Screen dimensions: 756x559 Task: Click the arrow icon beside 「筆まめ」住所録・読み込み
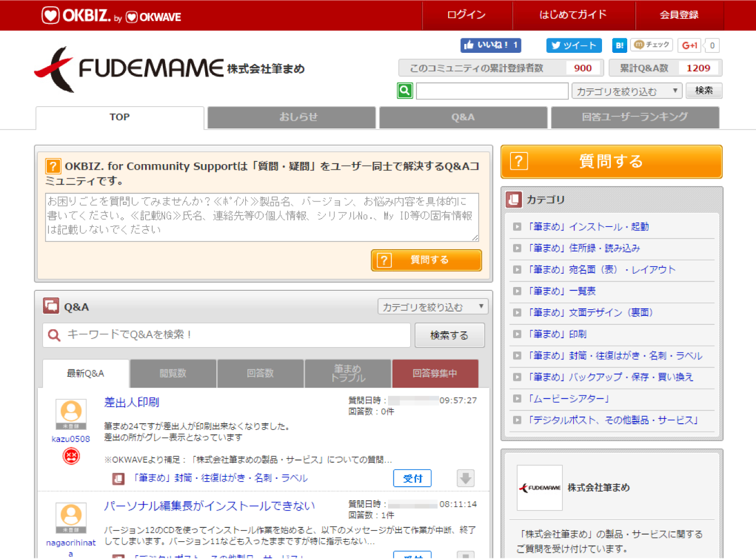tap(517, 248)
